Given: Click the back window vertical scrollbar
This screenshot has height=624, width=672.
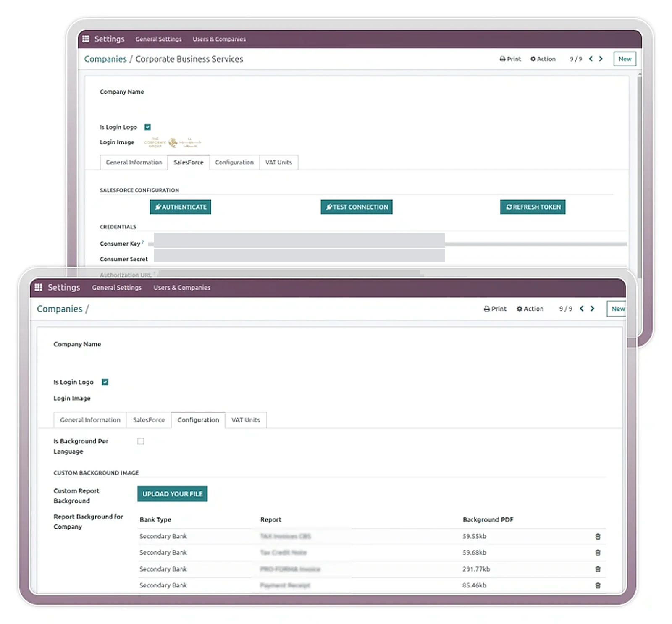Looking at the screenshot, I should pos(639,176).
